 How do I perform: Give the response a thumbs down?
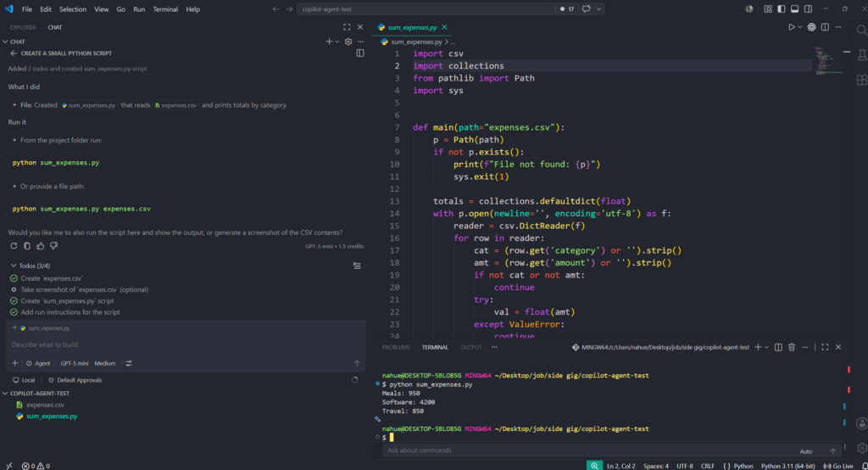pos(53,245)
